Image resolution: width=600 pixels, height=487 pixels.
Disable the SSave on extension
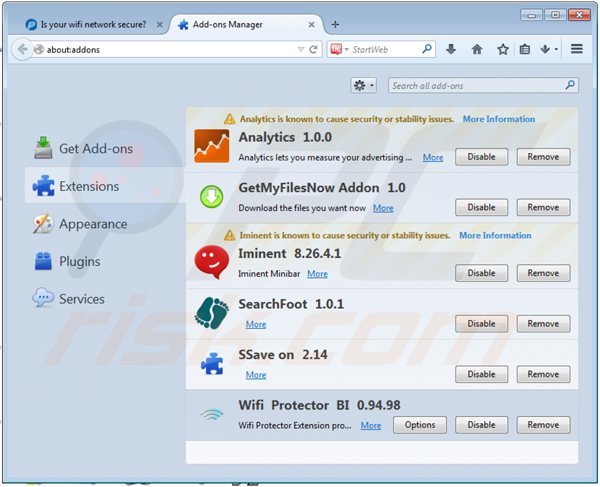(481, 374)
